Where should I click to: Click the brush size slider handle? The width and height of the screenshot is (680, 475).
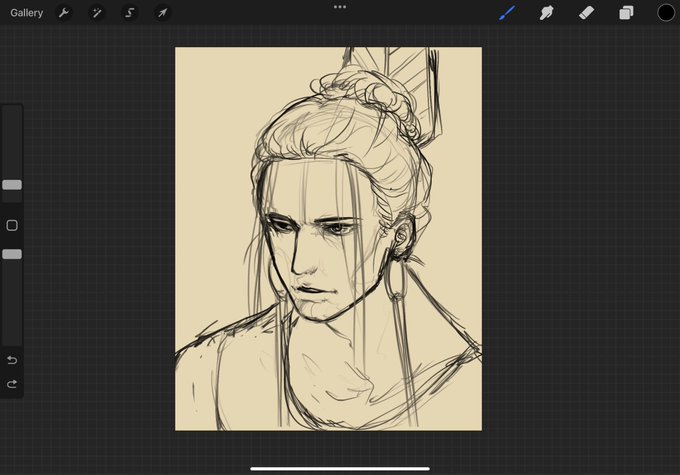tap(12, 185)
